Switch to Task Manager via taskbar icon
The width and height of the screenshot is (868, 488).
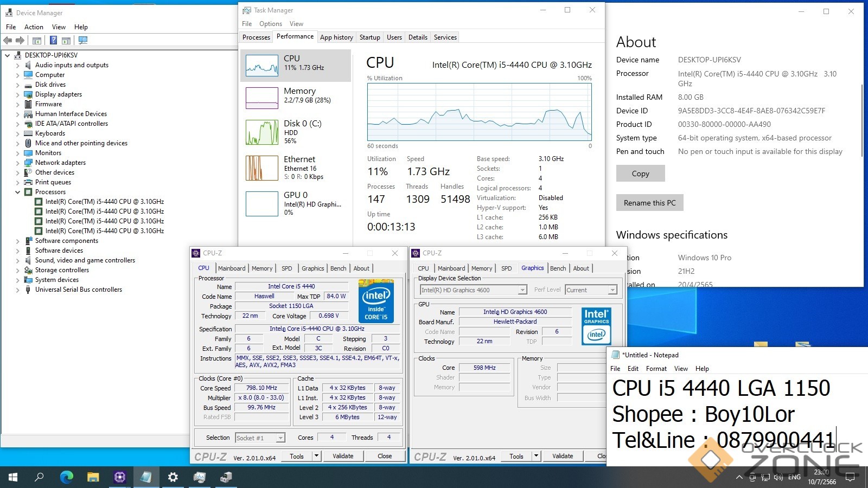199,477
